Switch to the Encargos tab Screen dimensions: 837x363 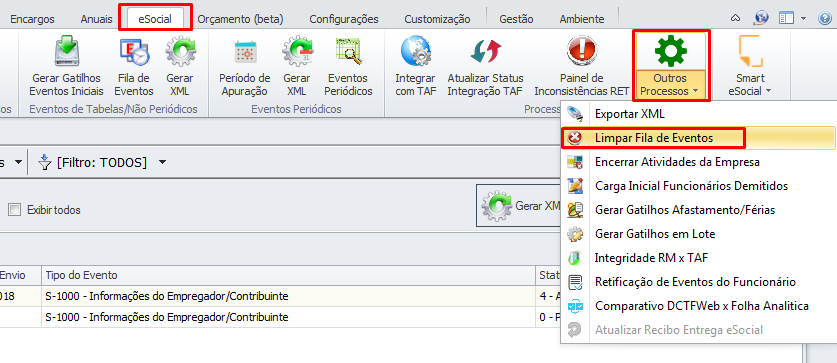[33, 19]
